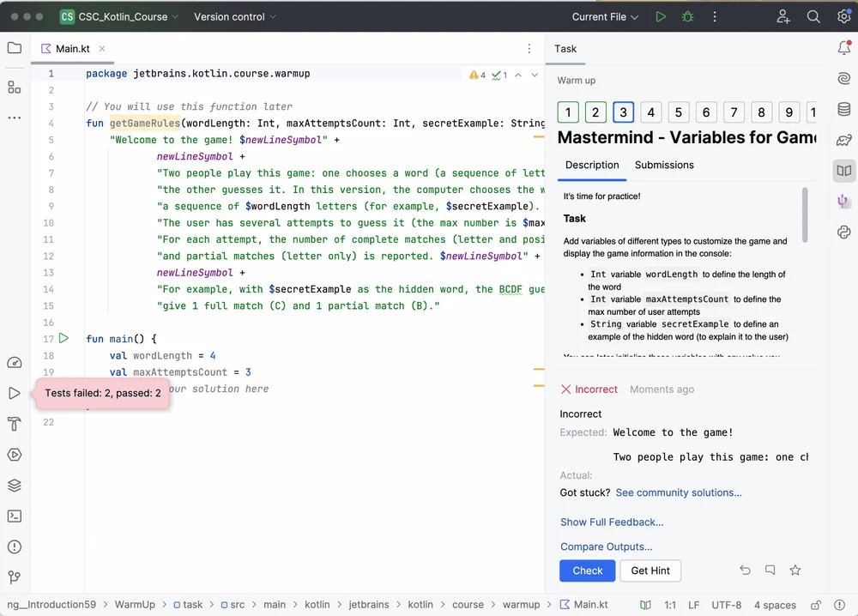Screen dimensions: 858x616
Task: Run the current file from toolbar
Action: point(661,17)
